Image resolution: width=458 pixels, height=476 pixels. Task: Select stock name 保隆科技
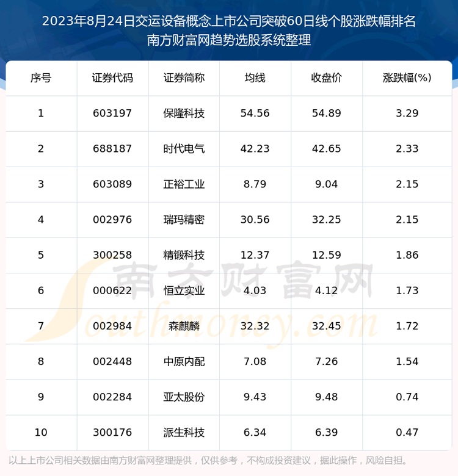(184, 114)
